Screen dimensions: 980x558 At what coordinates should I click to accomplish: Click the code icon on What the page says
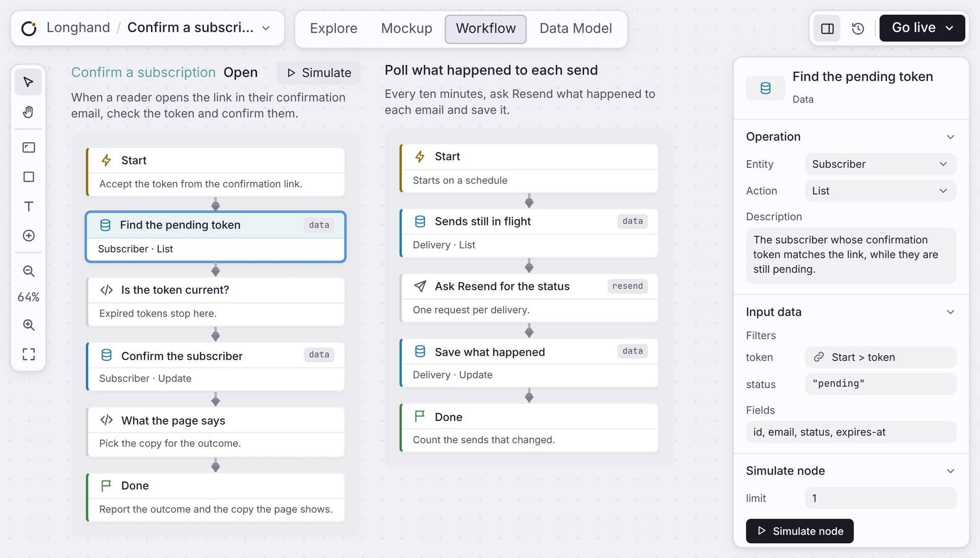pyautogui.click(x=106, y=420)
